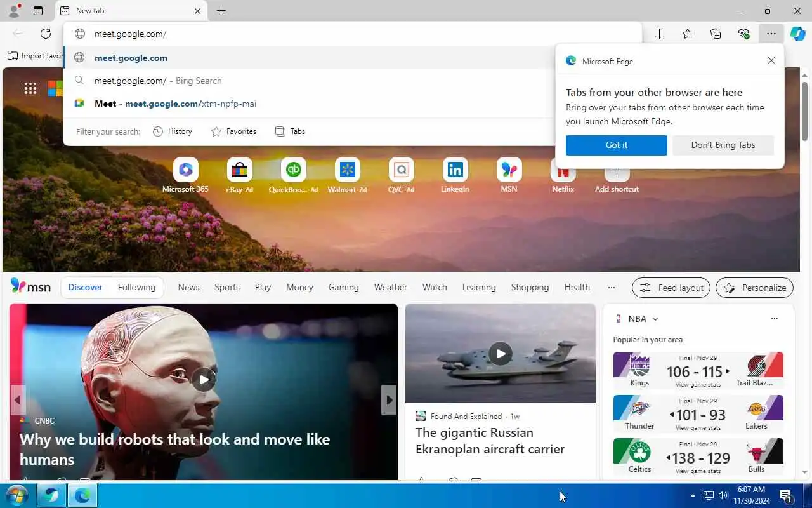The width and height of the screenshot is (812, 508).
Task: Click Don't Bring Tabs button
Action: (x=723, y=145)
